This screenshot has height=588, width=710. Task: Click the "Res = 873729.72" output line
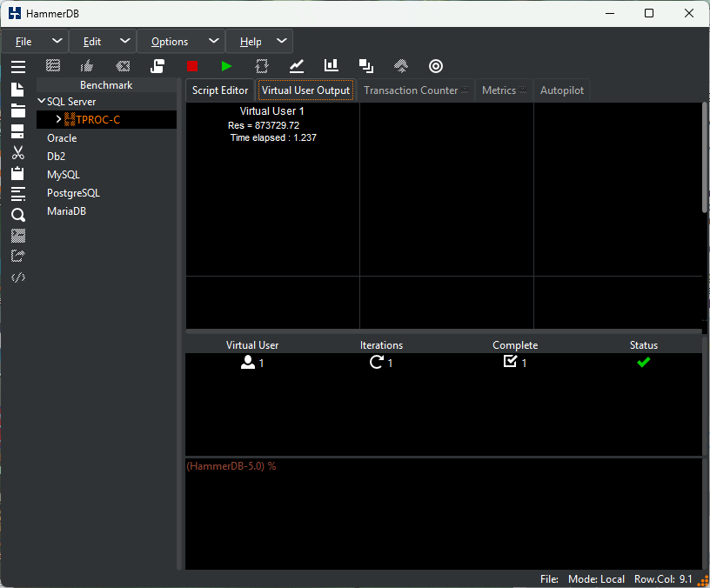pos(264,125)
